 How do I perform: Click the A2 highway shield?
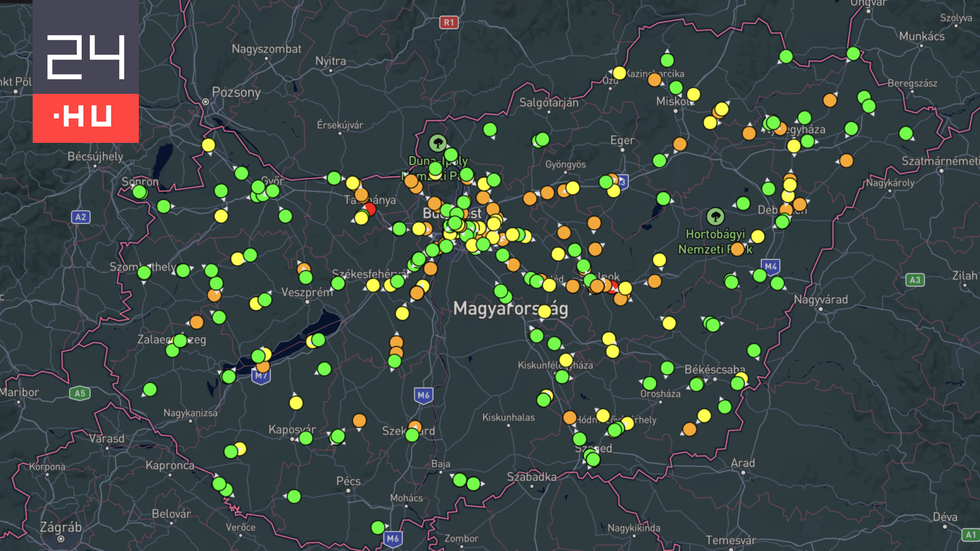pos(80,217)
